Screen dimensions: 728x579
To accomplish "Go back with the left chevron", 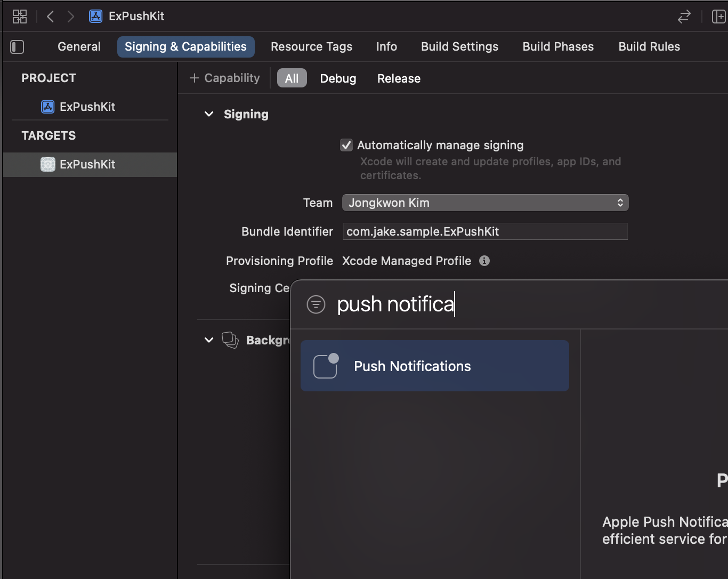I will [51, 17].
